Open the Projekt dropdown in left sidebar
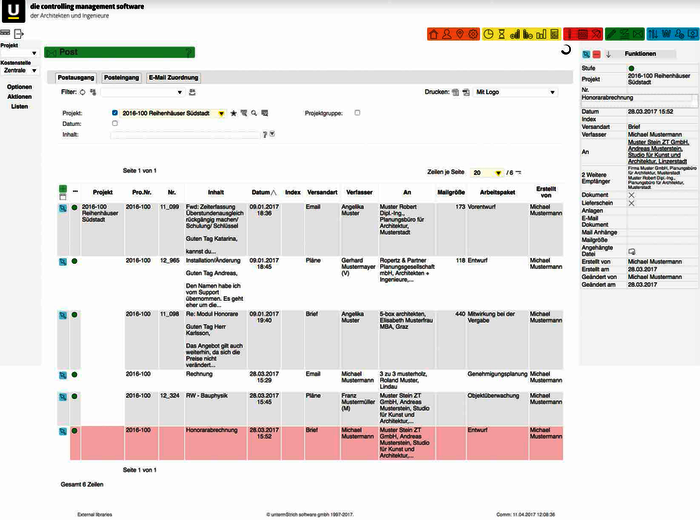Image resolution: width=700 pixels, height=520 pixels. coord(20,53)
